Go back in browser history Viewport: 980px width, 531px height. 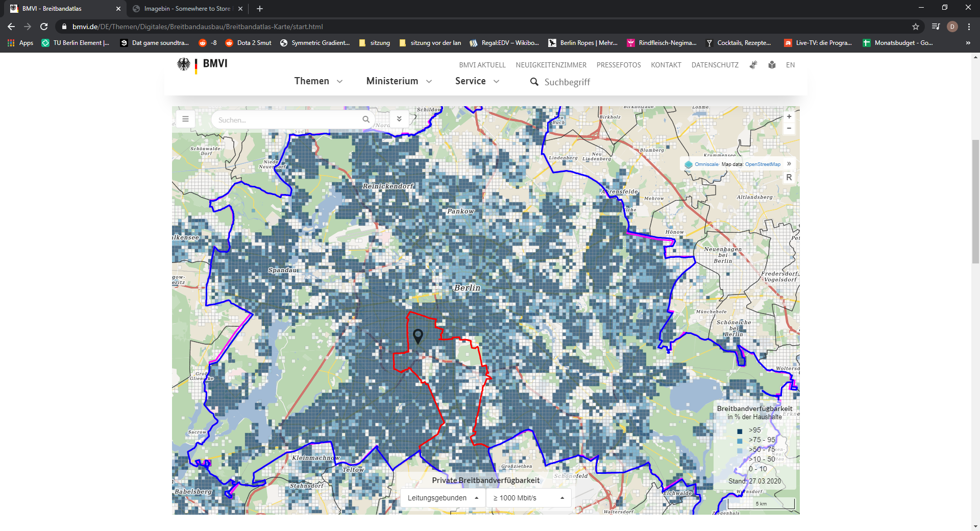[11, 27]
